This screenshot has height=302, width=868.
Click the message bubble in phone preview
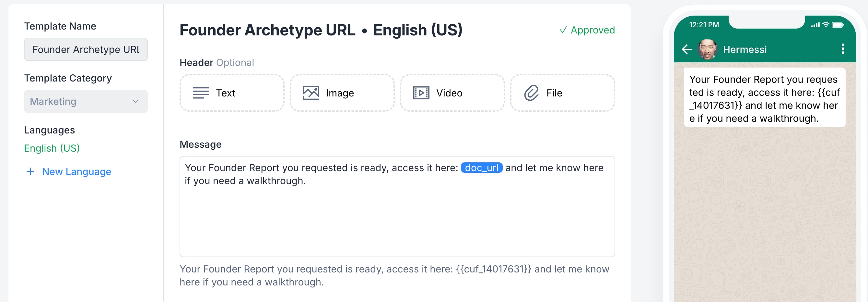pyautogui.click(x=764, y=98)
